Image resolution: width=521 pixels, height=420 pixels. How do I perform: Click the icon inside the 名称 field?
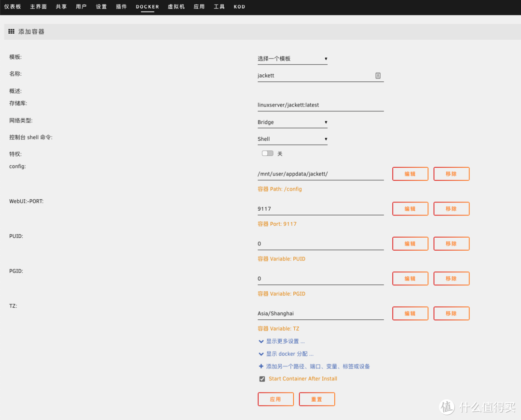click(x=378, y=76)
